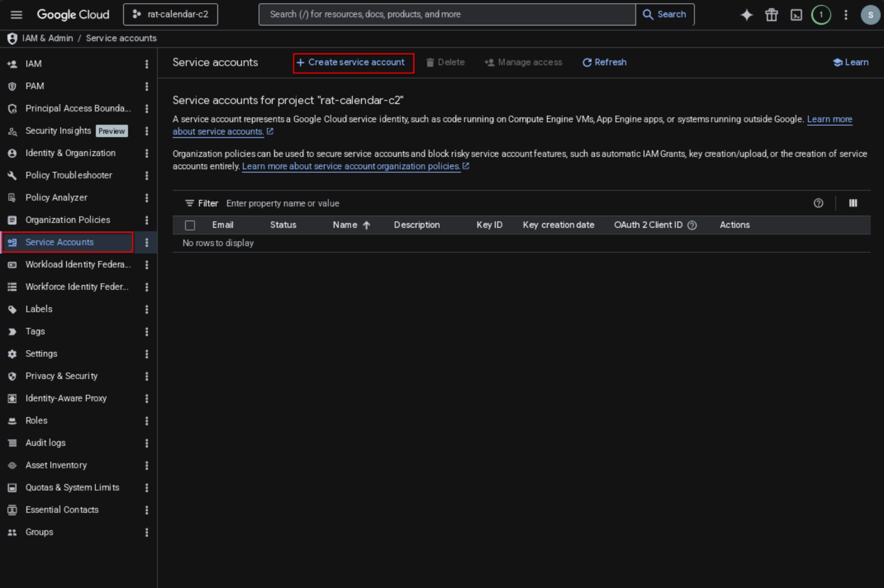Click the Essential Contacts icon
This screenshot has height=588, width=884.
(12, 510)
